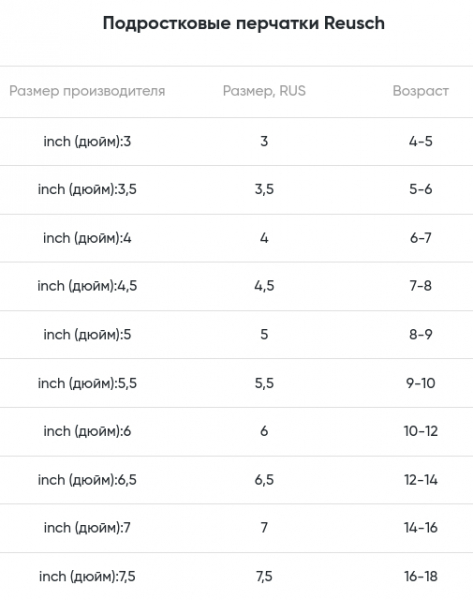Screen dimensions: 473x600
Task: Click the 'inch (дюйм):3,5' manufacturer size
Action: [87, 189]
